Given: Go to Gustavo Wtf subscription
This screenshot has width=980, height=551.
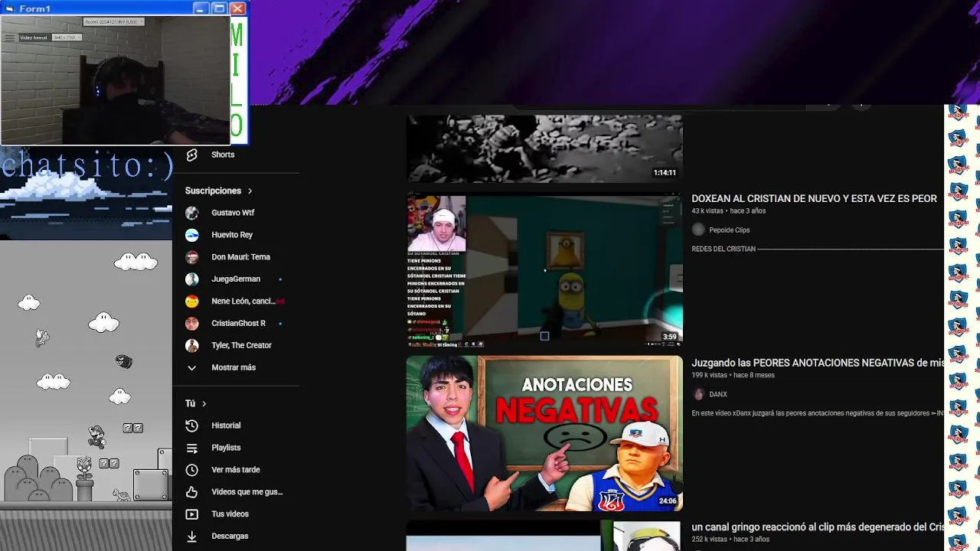Looking at the screenshot, I should [x=233, y=213].
